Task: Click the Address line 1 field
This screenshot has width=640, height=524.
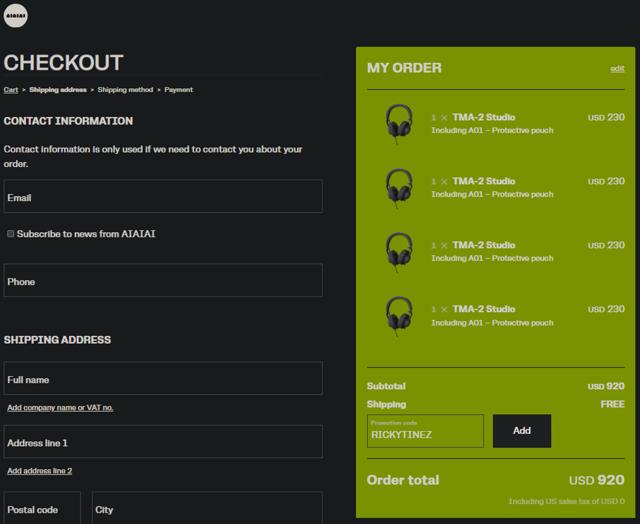Action: pos(163,442)
